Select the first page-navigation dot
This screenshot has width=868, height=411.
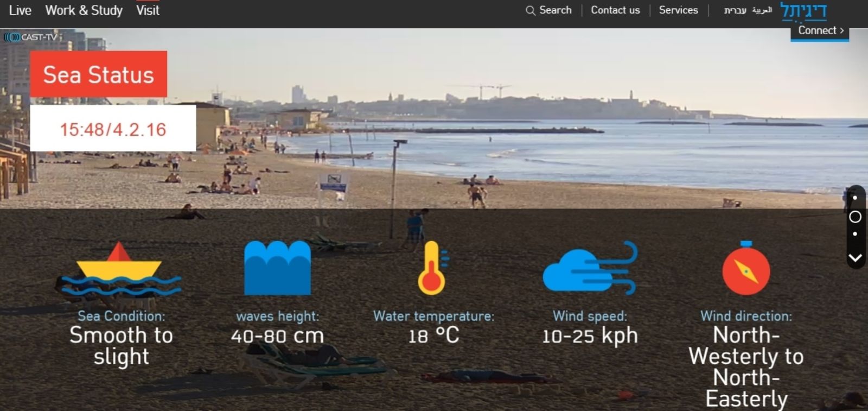[855, 198]
